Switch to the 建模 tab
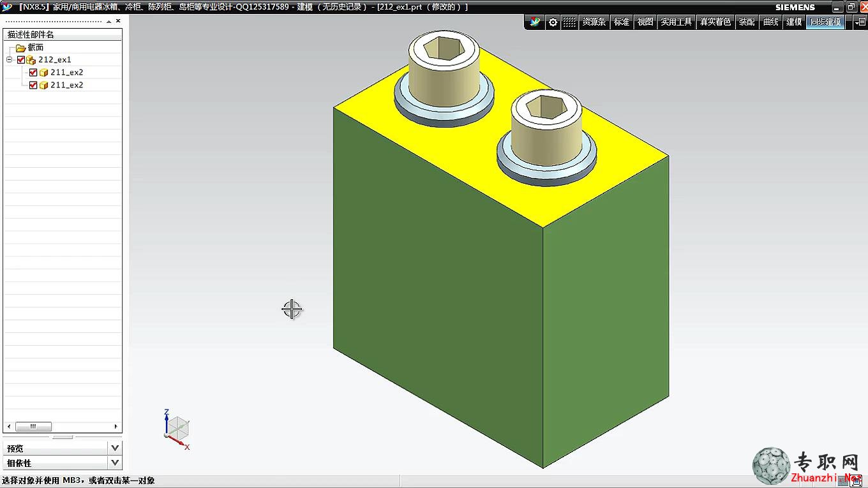This screenshot has height=488, width=868. coord(793,22)
